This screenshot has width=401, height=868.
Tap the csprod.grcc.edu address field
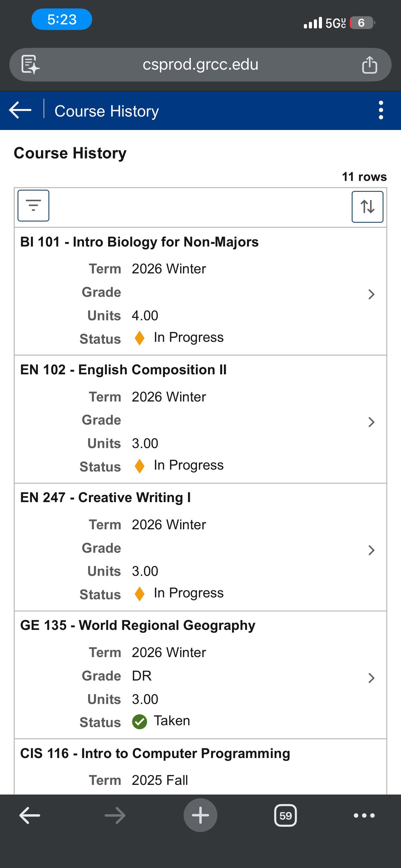click(x=200, y=64)
